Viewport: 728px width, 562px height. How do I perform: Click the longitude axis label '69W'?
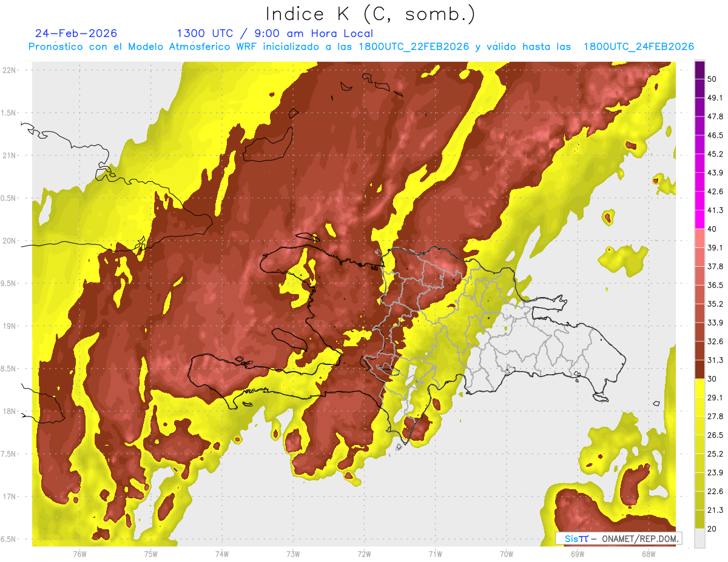pyautogui.click(x=578, y=554)
